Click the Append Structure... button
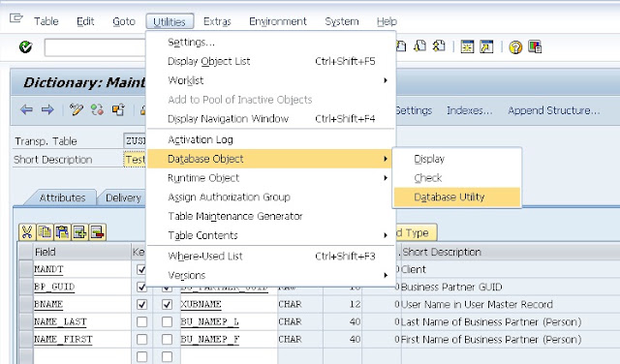 click(x=553, y=110)
